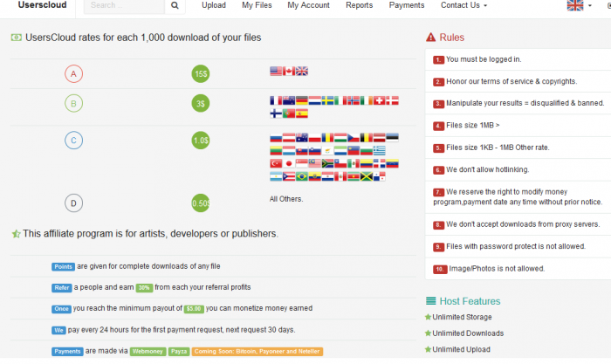The width and height of the screenshot is (611, 364).
Task: Click 'Unlimited Upload' feature text
Action: 462,349
